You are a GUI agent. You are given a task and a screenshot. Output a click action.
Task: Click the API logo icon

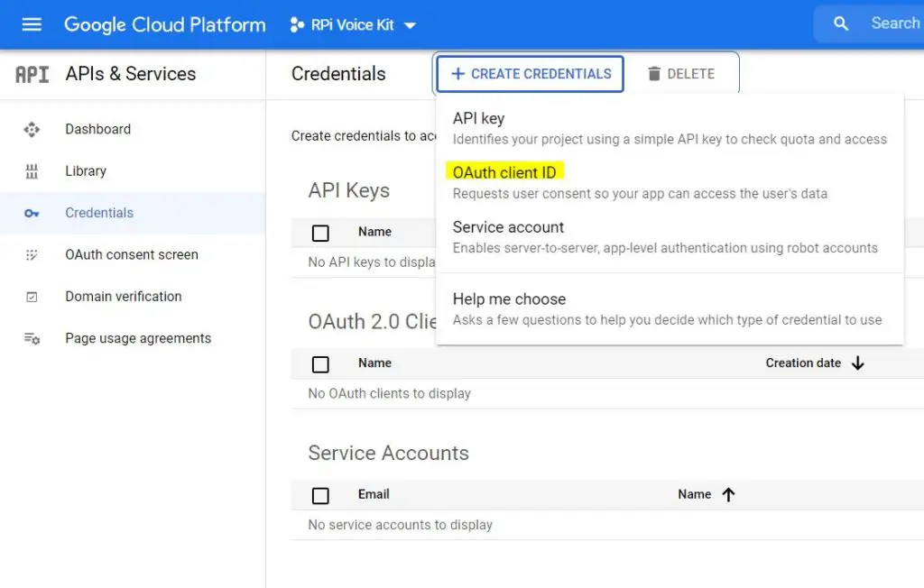coord(32,74)
